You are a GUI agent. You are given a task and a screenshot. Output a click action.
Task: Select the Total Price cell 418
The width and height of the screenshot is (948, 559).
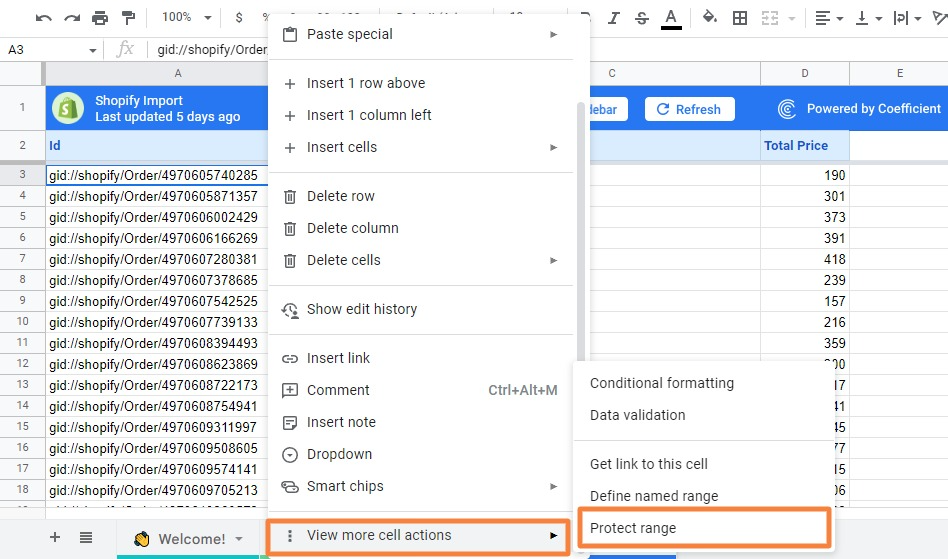(x=805, y=259)
